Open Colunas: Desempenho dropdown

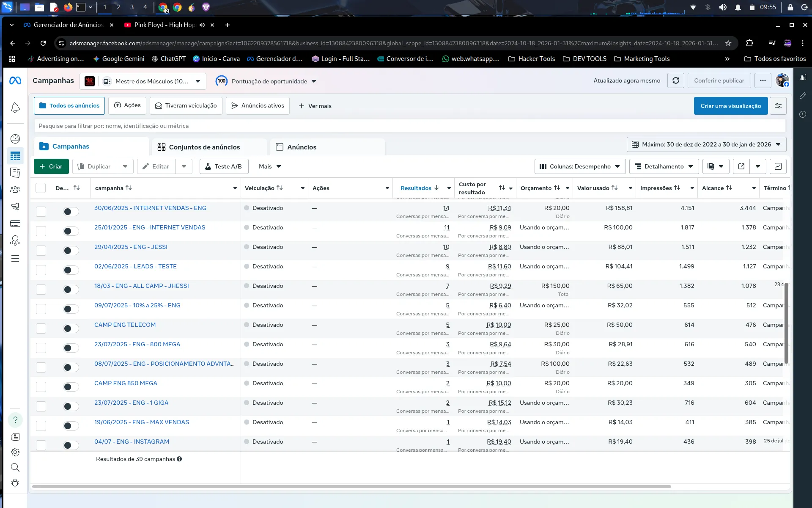pyautogui.click(x=580, y=166)
